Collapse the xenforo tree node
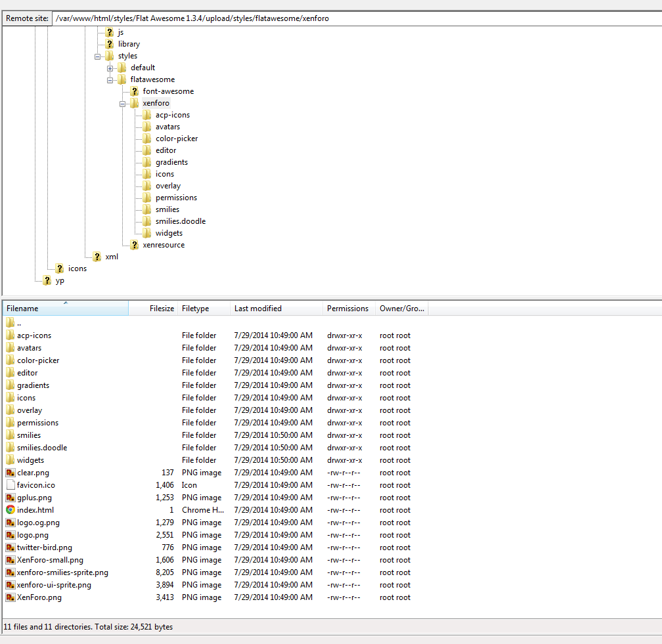This screenshot has width=662, height=644. (123, 104)
